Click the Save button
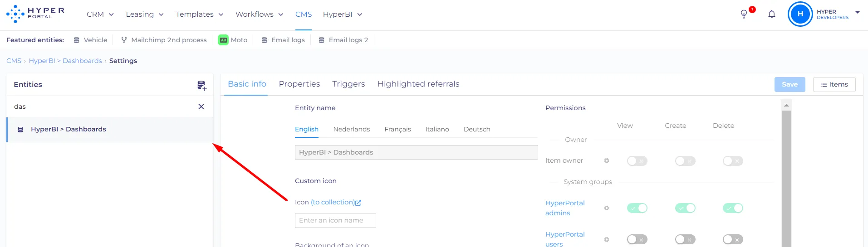The height and width of the screenshot is (247, 868). coord(790,85)
